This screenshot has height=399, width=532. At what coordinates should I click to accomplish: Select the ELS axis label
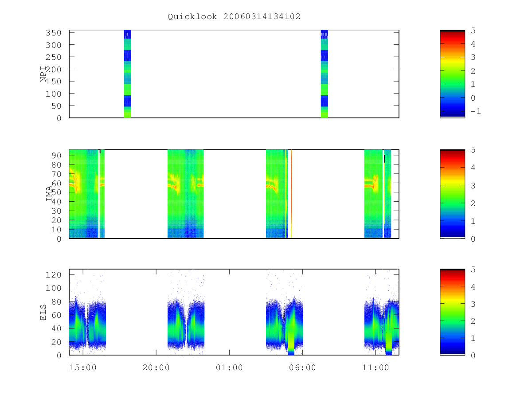(44, 312)
